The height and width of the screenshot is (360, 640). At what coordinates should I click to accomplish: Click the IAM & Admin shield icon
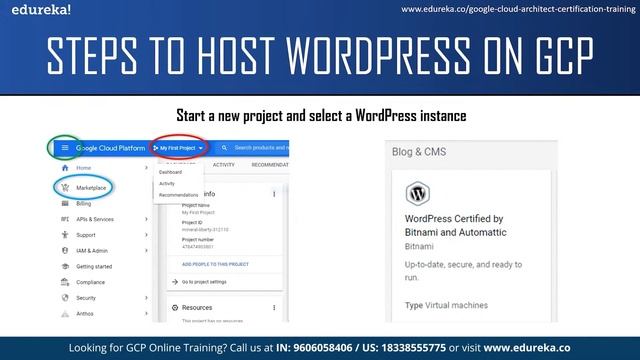pyautogui.click(x=65, y=251)
